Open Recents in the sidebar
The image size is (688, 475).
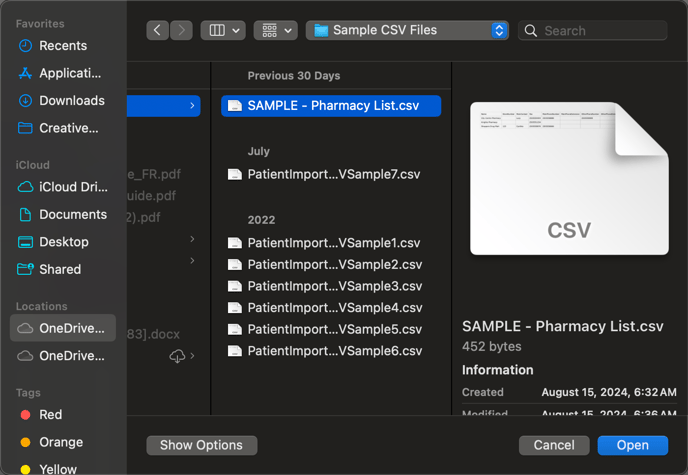62,46
